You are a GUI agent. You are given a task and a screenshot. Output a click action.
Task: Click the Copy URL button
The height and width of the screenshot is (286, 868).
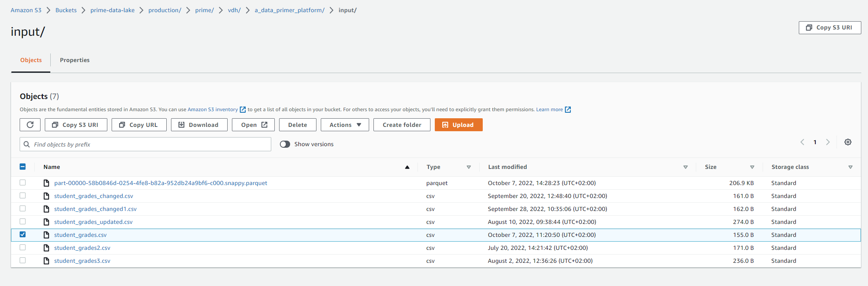coord(139,125)
